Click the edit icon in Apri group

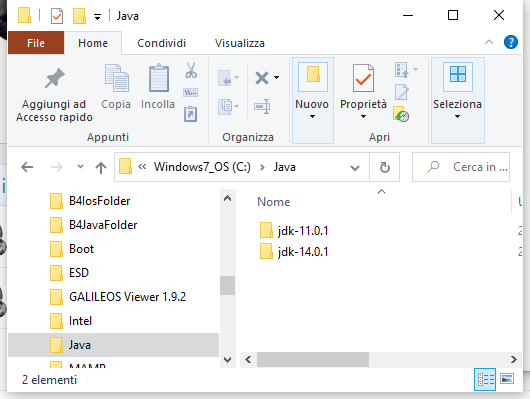point(402,92)
